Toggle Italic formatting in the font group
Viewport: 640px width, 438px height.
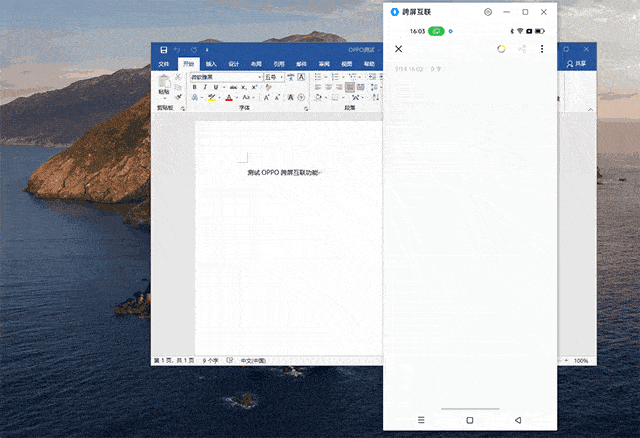click(205, 87)
